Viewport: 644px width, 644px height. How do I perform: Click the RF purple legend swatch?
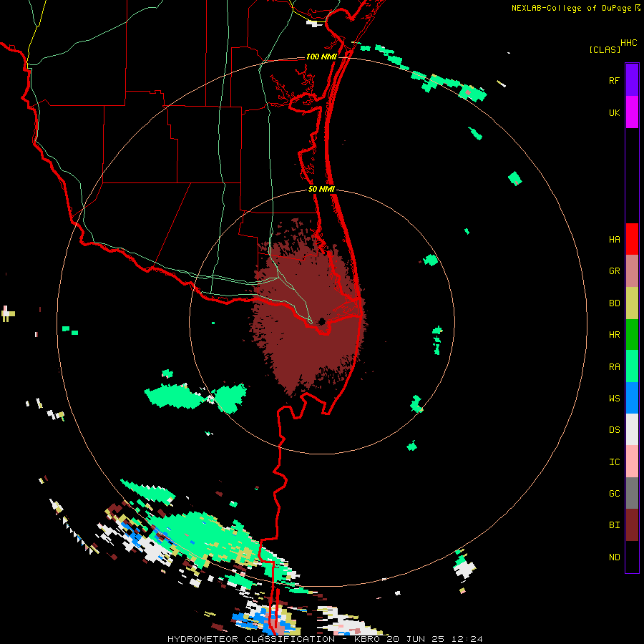click(632, 79)
